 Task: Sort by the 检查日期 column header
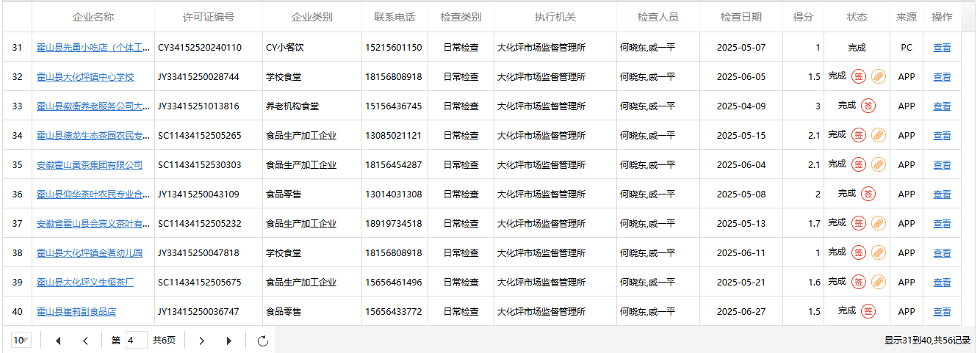[x=741, y=17]
